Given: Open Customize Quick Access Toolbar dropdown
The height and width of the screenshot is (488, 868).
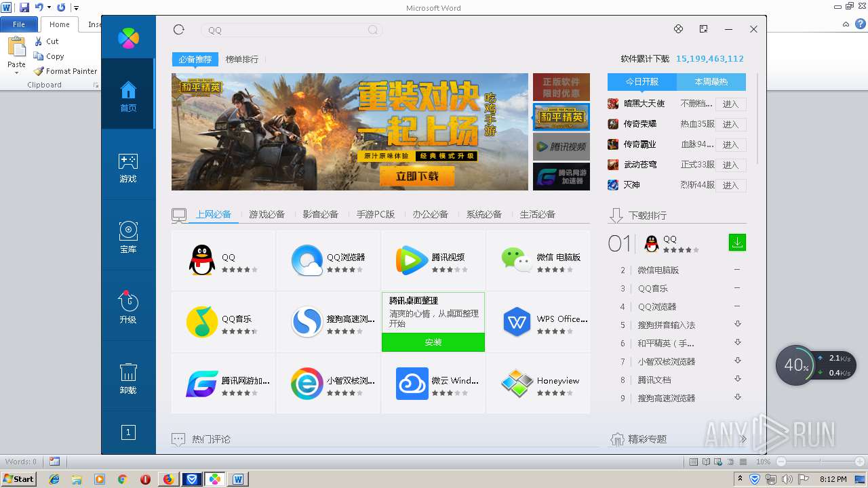Looking at the screenshot, I should click(x=76, y=7).
